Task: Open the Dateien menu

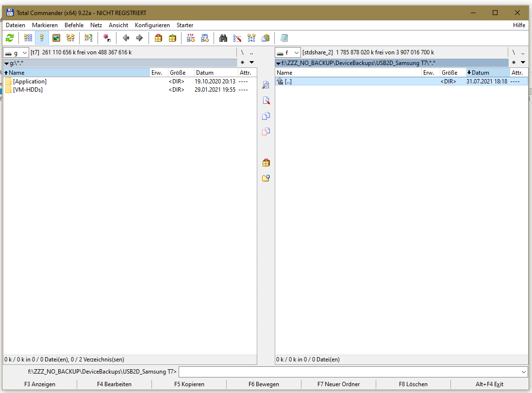Action: (16, 25)
